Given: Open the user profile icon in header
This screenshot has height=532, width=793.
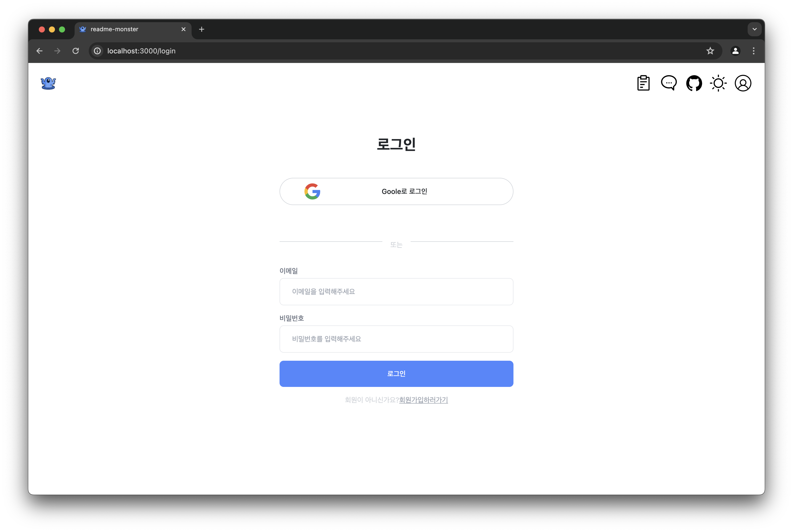Looking at the screenshot, I should [x=743, y=83].
